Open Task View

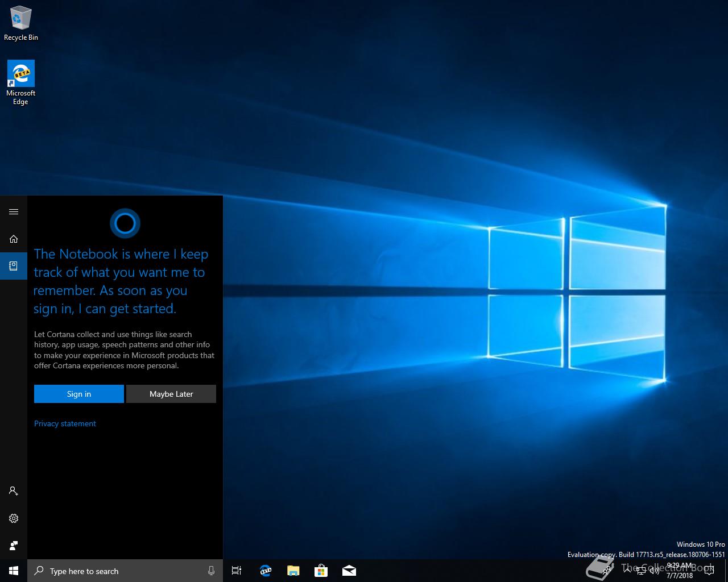tap(237, 571)
